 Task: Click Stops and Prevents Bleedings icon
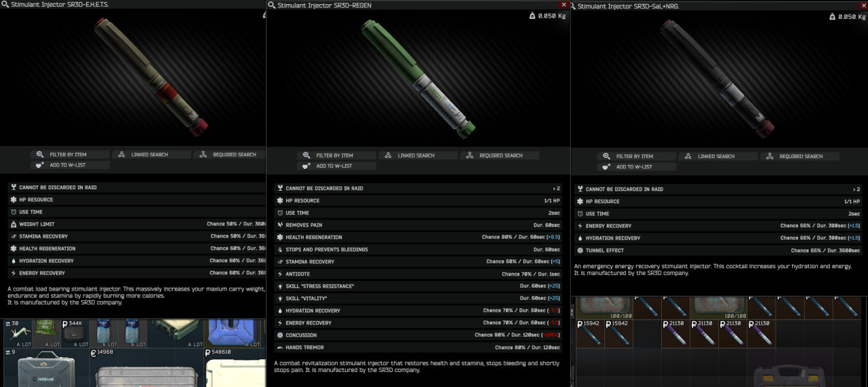click(280, 249)
